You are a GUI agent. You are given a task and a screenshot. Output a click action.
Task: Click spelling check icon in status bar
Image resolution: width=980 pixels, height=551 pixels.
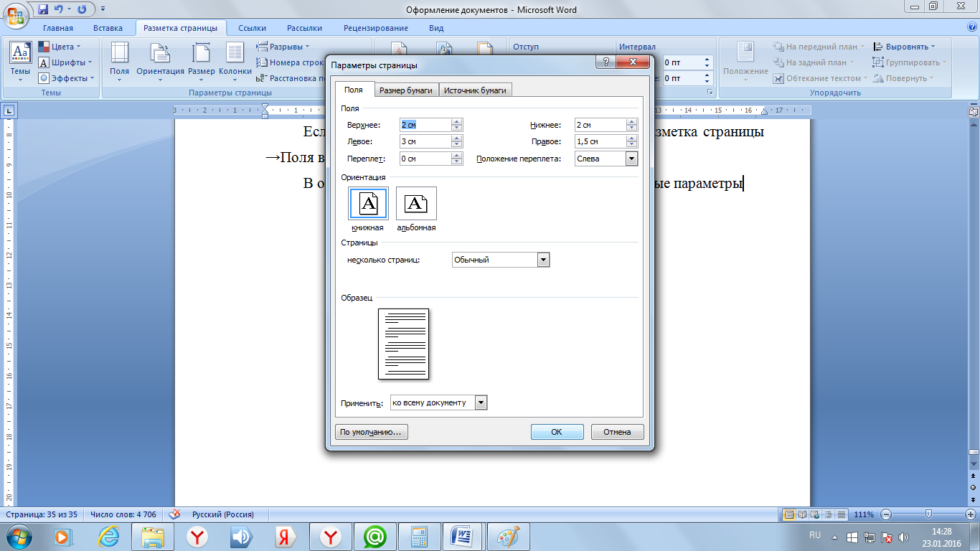tap(174, 514)
